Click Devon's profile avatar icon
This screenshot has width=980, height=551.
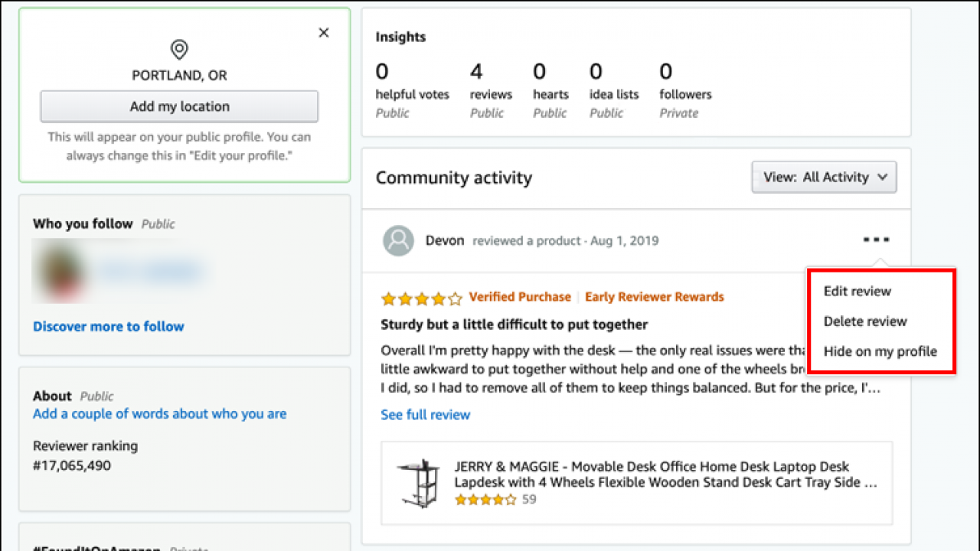click(398, 240)
